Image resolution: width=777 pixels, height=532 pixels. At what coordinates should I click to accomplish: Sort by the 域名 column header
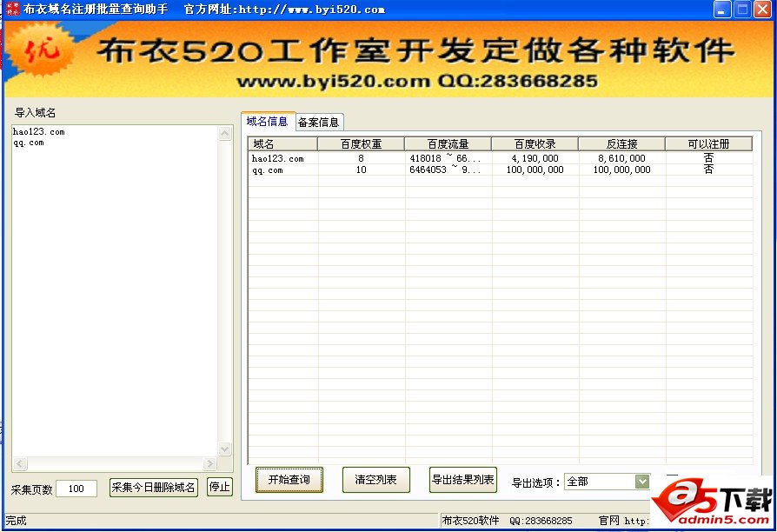[282, 144]
